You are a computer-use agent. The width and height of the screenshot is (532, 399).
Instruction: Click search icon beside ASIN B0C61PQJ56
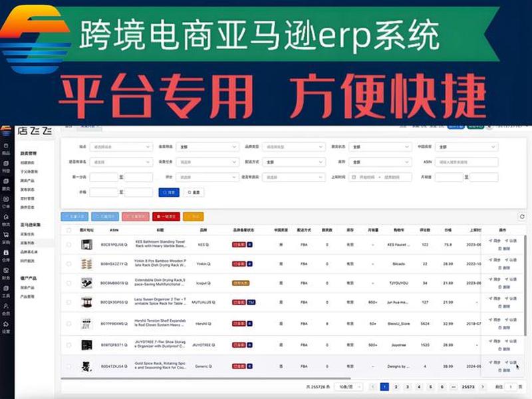(126, 245)
